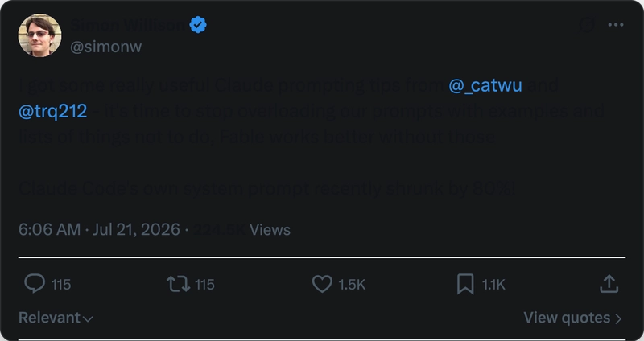
Task: Expand the Relevant reply sorting dropdown
Action: (x=56, y=318)
